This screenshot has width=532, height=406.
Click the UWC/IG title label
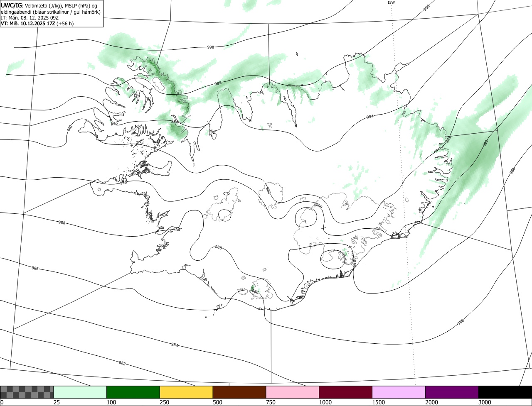pyautogui.click(x=12, y=5)
